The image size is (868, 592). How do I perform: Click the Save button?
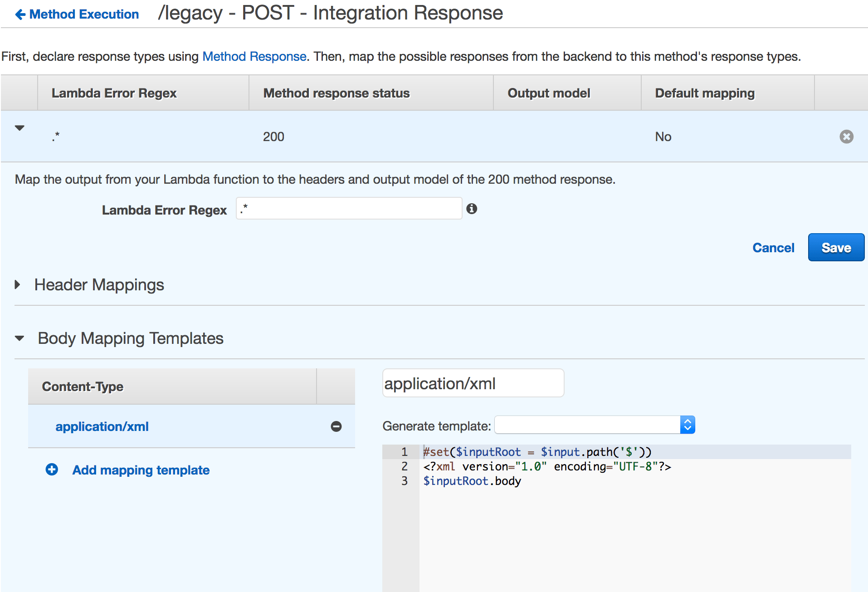click(x=836, y=248)
